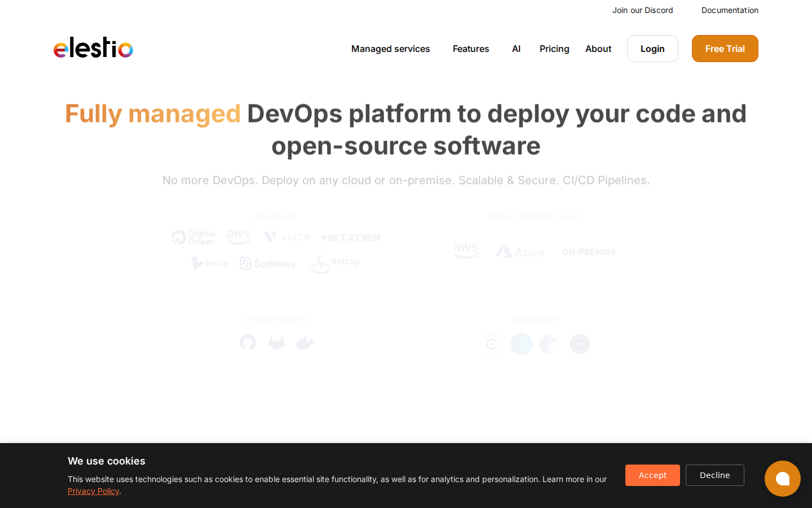Click the GitLab integration icon

276,343
